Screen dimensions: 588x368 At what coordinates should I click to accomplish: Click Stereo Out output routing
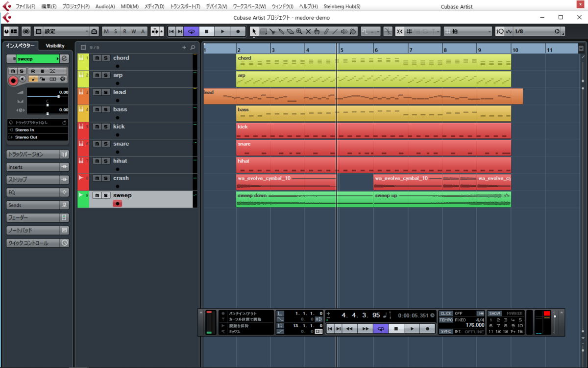[37, 137]
